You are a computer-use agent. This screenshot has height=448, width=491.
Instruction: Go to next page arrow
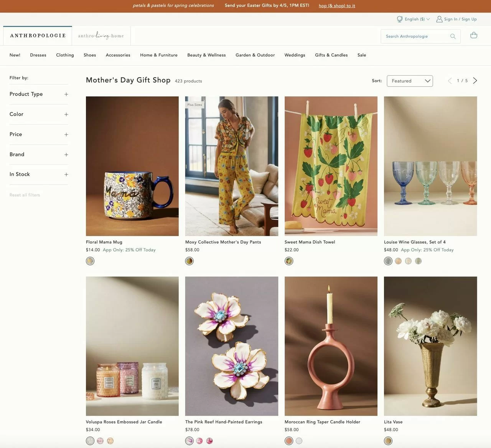pyautogui.click(x=475, y=81)
